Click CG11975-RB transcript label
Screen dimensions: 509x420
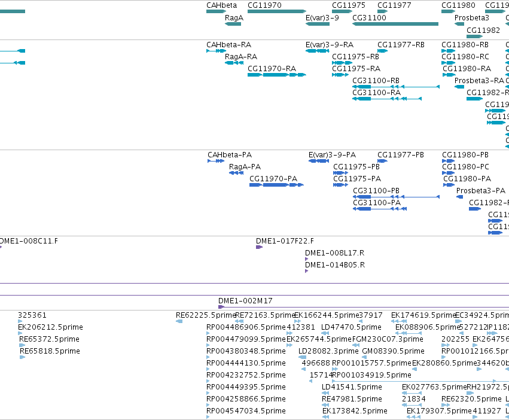point(355,56)
